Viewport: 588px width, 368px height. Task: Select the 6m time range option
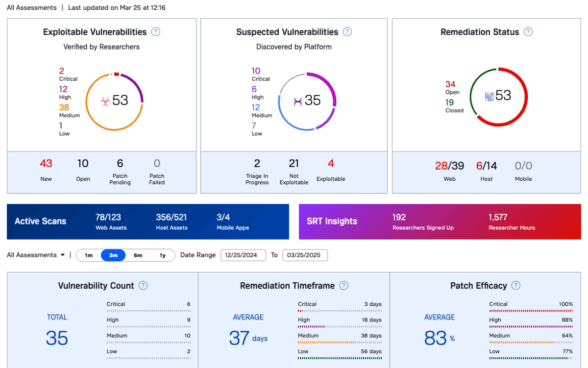click(x=138, y=255)
